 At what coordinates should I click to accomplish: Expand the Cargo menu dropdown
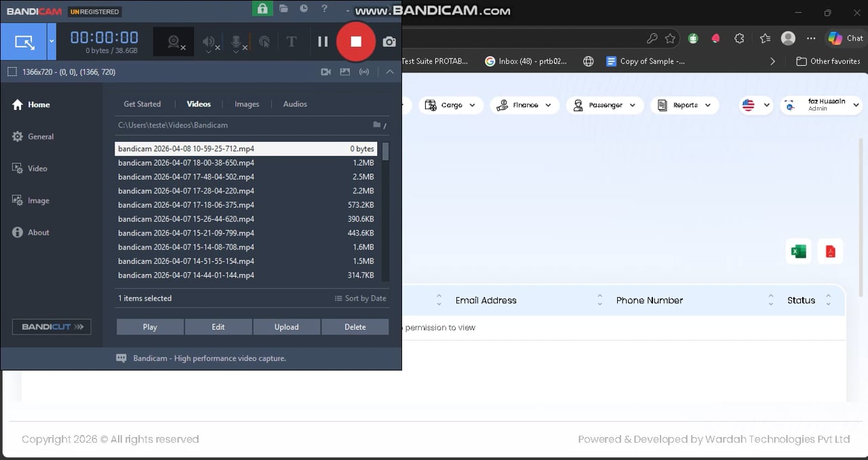(x=451, y=105)
